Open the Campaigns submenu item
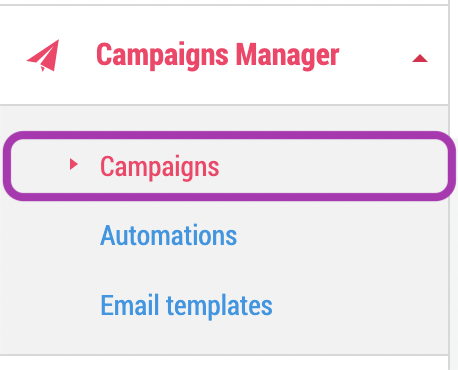The image size is (458, 370). (x=160, y=167)
